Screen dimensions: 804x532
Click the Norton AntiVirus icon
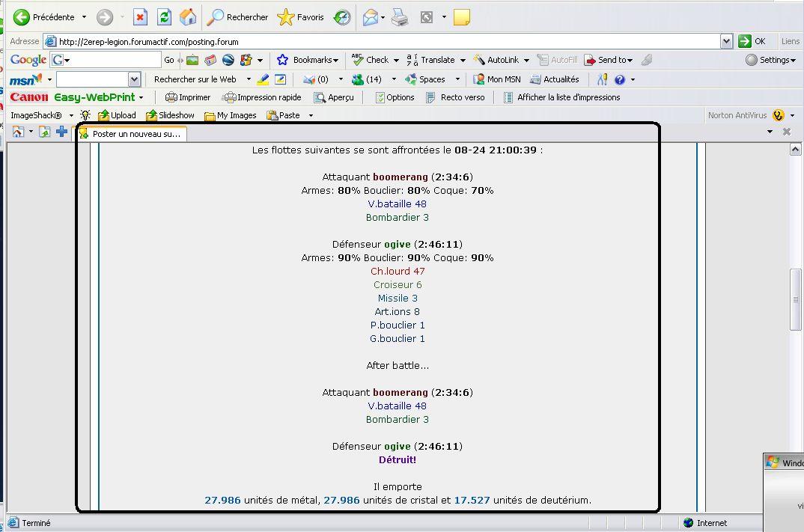(779, 115)
